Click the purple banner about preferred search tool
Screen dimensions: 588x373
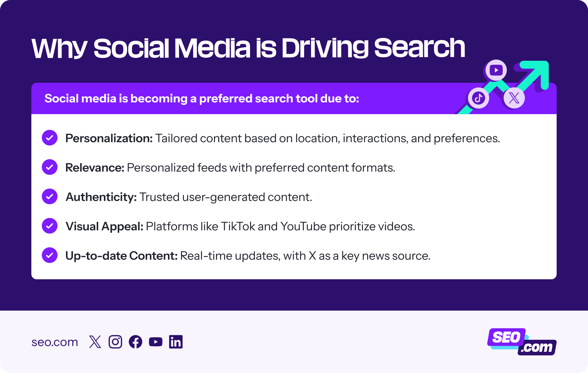pyautogui.click(x=203, y=98)
